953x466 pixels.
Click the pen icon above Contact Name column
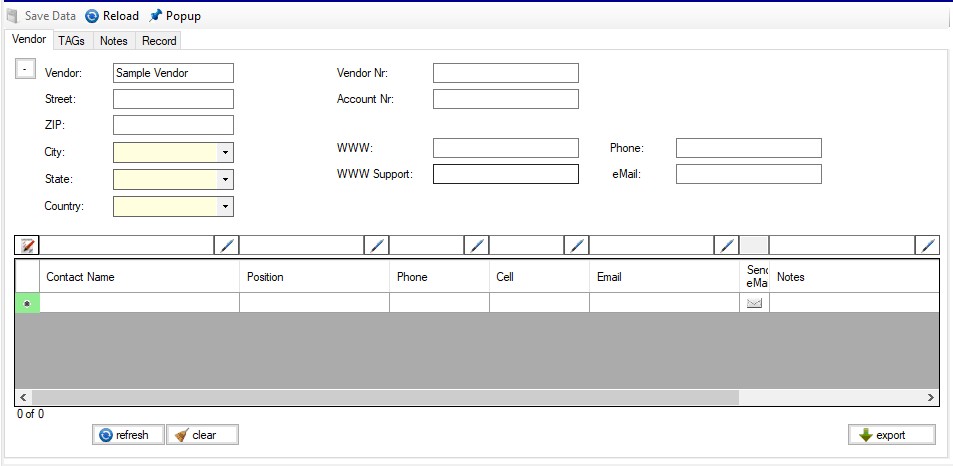point(228,246)
